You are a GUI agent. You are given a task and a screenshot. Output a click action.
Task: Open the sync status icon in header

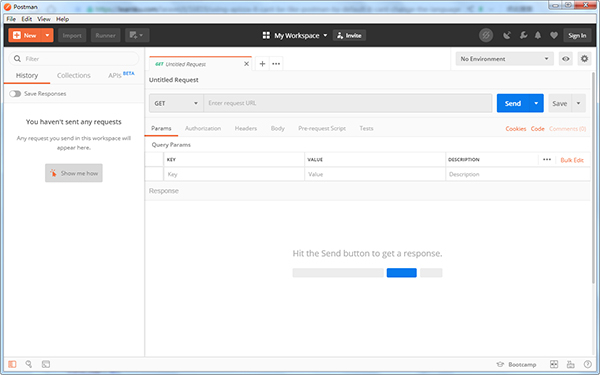click(x=486, y=36)
